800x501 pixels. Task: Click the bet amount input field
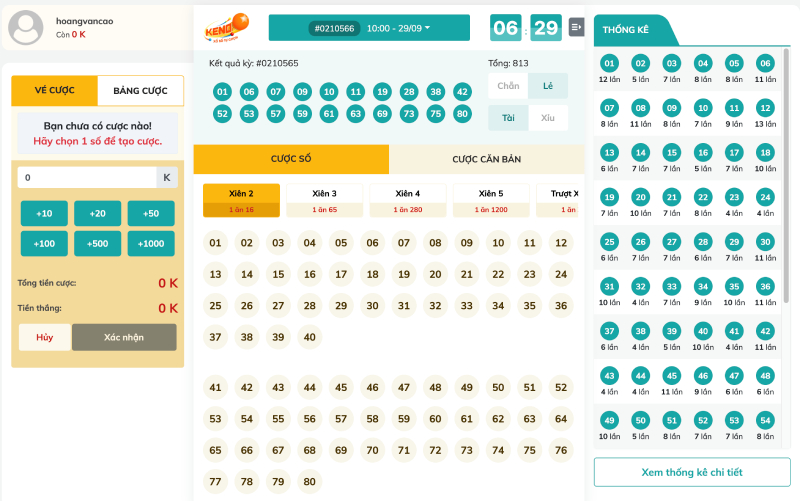click(86, 177)
